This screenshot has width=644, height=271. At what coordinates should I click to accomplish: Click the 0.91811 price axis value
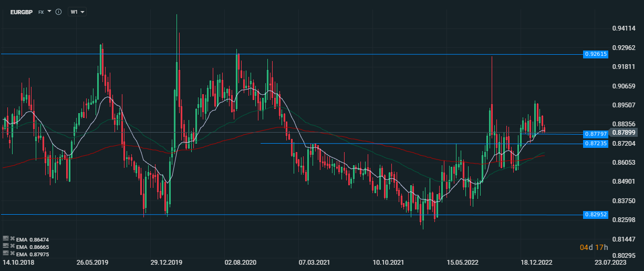pyautogui.click(x=624, y=67)
